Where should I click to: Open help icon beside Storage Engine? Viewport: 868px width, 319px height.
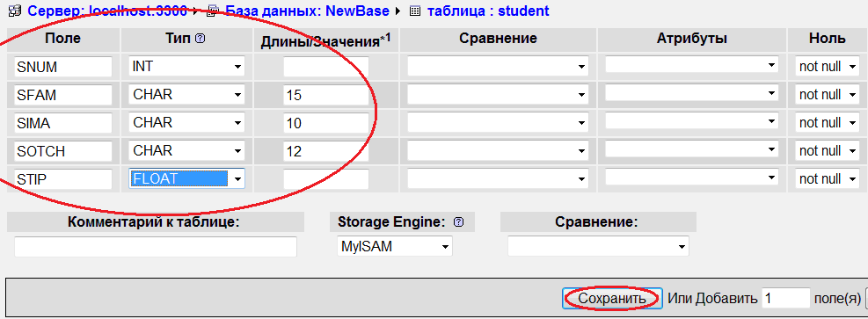tap(458, 222)
